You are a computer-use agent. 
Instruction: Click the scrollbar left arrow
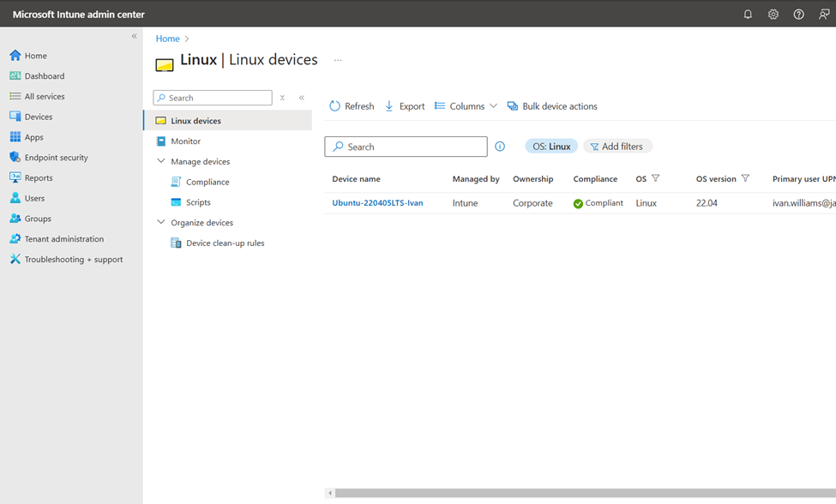pos(330,493)
